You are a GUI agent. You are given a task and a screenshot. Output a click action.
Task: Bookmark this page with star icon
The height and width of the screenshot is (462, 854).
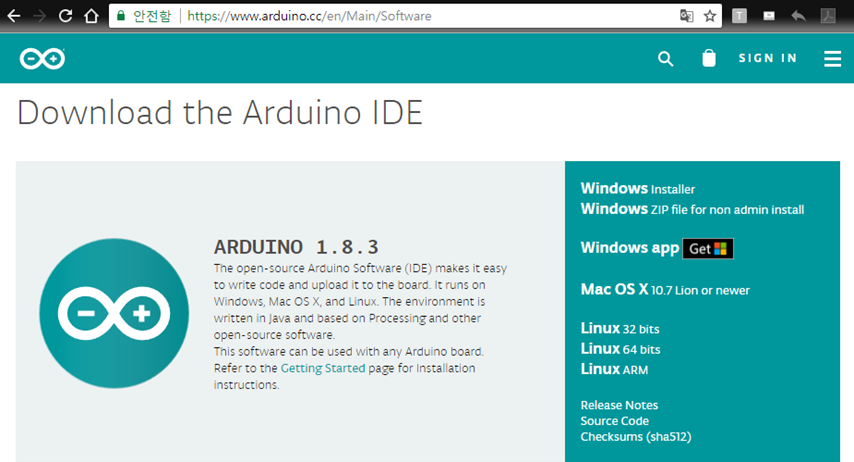click(710, 16)
